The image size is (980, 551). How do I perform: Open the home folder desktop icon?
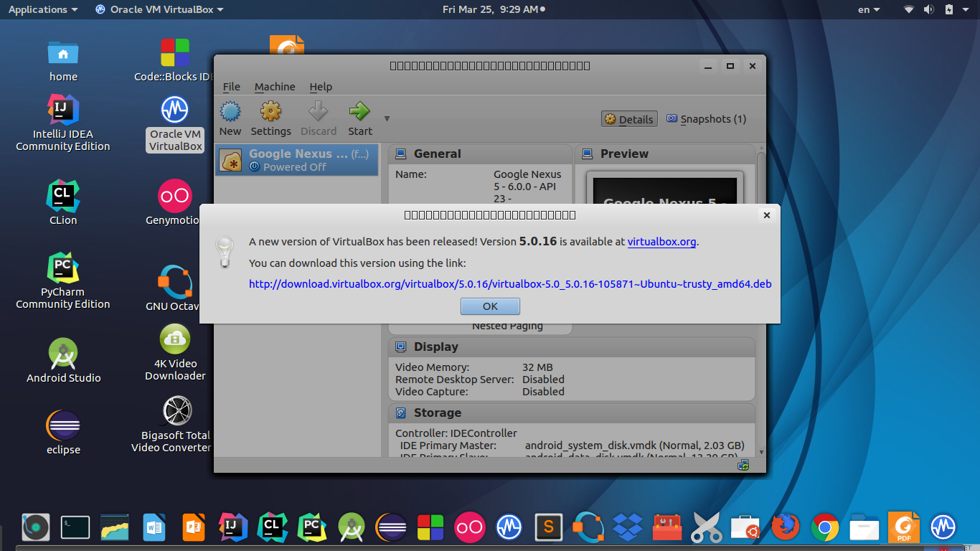click(x=63, y=60)
